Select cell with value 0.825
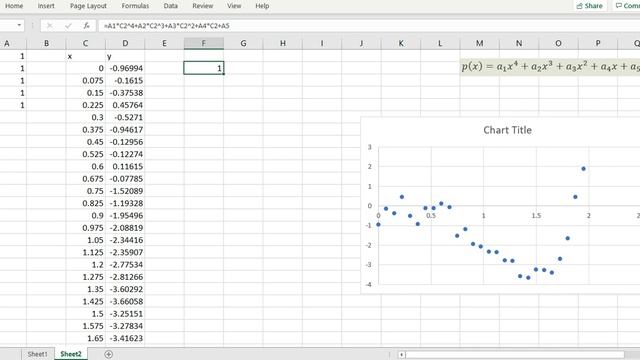This screenshot has width=640, height=360. pos(85,203)
